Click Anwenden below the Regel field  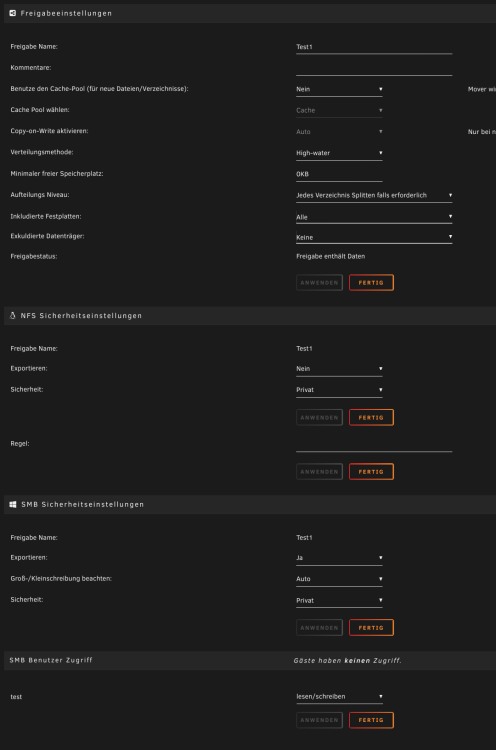pyautogui.click(x=319, y=472)
